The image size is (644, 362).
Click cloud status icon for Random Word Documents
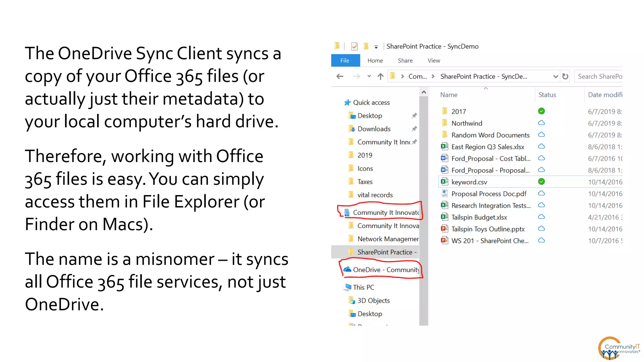point(541,134)
